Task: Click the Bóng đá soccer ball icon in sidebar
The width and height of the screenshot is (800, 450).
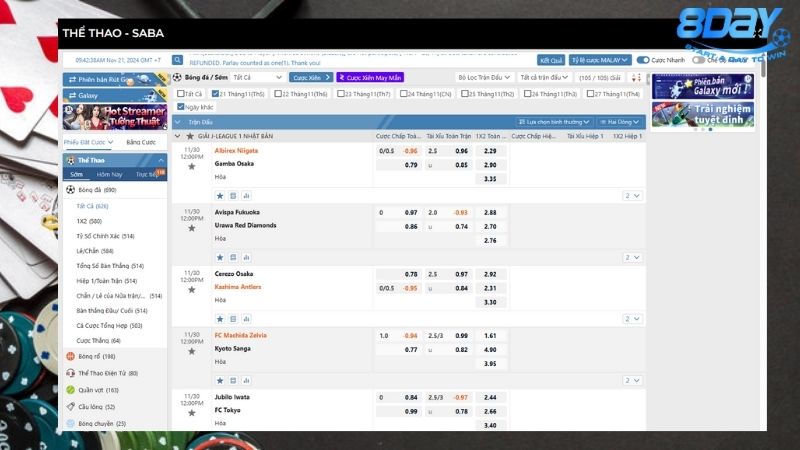Action: click(x=70, y=190)
